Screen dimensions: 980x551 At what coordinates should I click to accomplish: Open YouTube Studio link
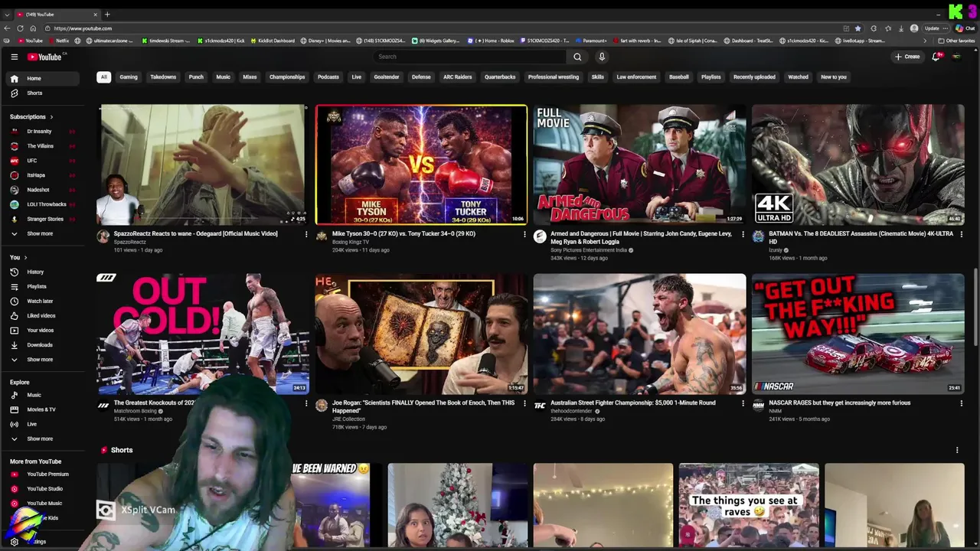[x=43, y=488]
